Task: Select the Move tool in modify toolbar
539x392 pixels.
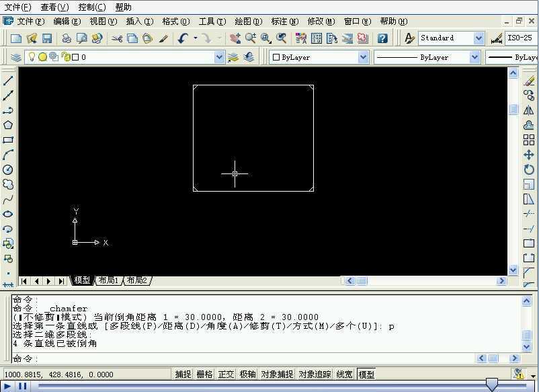Action: pyautogui.click(x=529, y=155)
